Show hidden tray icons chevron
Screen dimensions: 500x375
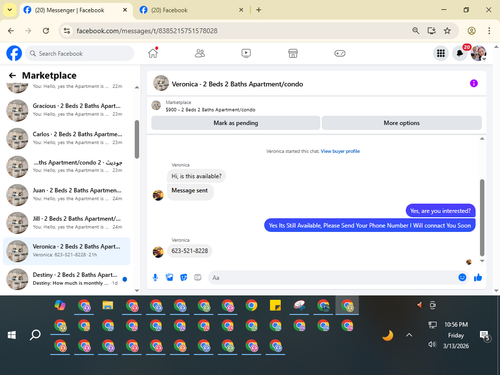coord(409,335)
